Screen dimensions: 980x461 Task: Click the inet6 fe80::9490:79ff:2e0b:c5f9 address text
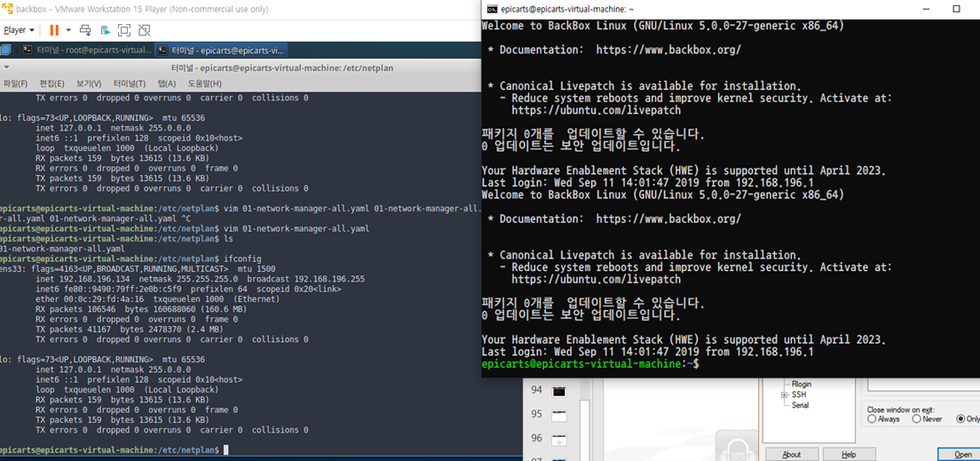coord(109,289)
